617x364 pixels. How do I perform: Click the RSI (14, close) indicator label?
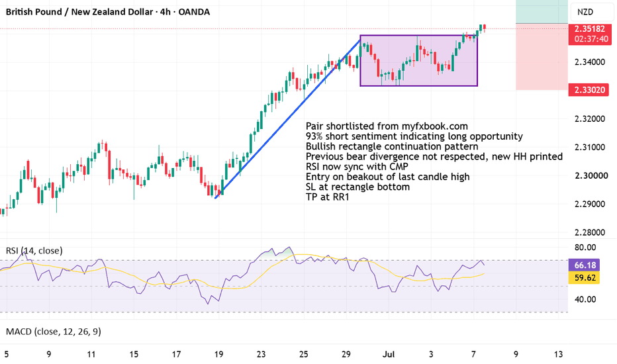tap(34, 251)
